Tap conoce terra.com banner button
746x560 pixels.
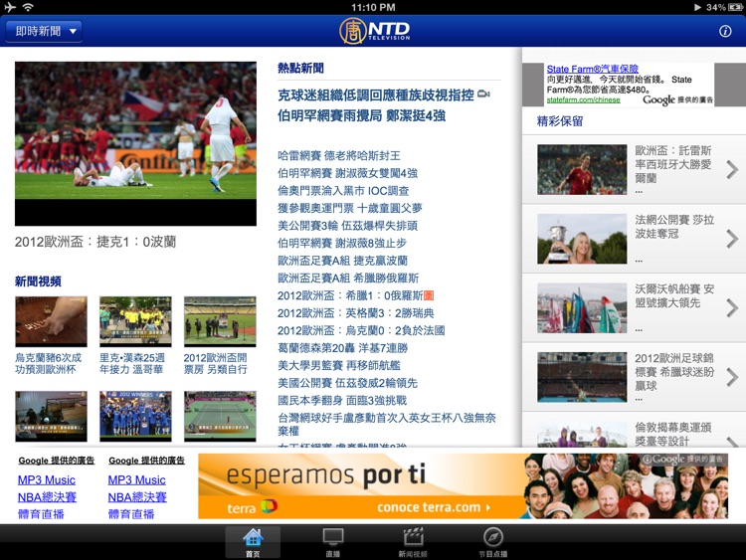(x=434, y=507)
